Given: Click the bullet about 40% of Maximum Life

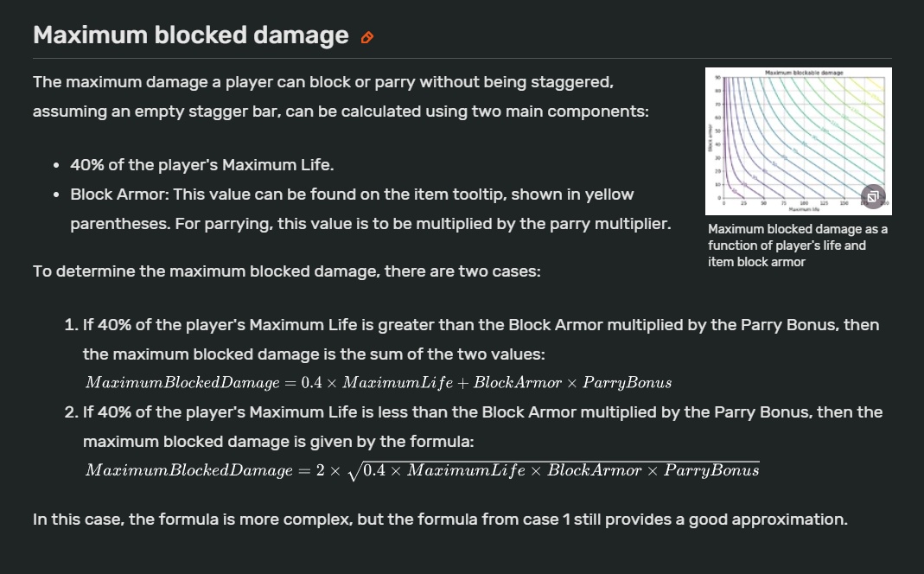Looking at the screenshot, I should (202, 165).
